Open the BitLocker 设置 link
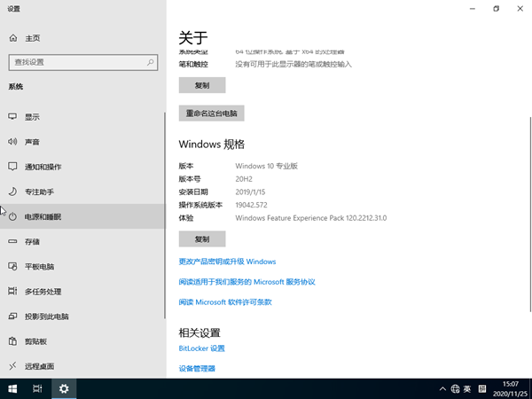The height and width of the screenshot is (399, 532). (201, 348)
